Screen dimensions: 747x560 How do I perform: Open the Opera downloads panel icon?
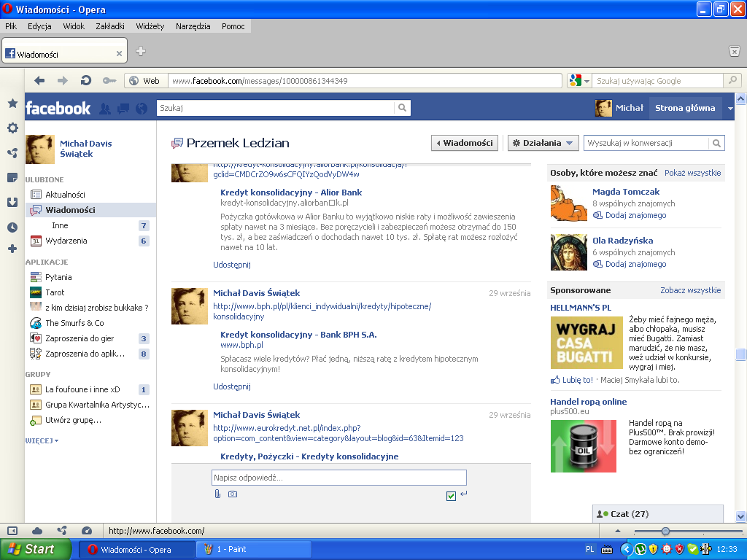pos(12,203)
